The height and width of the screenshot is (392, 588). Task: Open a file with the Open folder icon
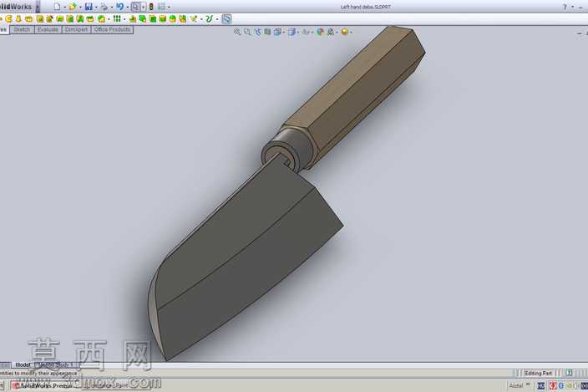click(x=73, y=7)
